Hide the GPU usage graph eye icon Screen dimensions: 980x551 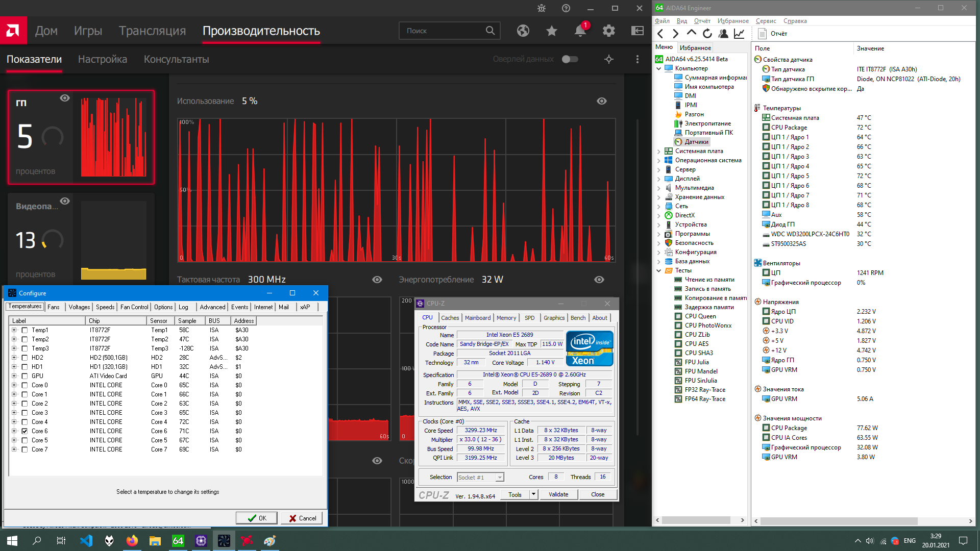(602, 101)
